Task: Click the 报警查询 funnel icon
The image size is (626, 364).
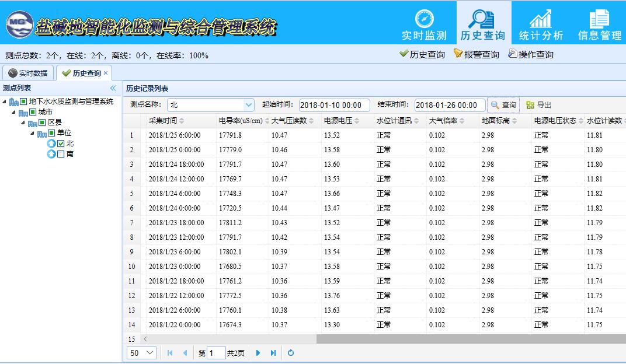Action: 458,54
